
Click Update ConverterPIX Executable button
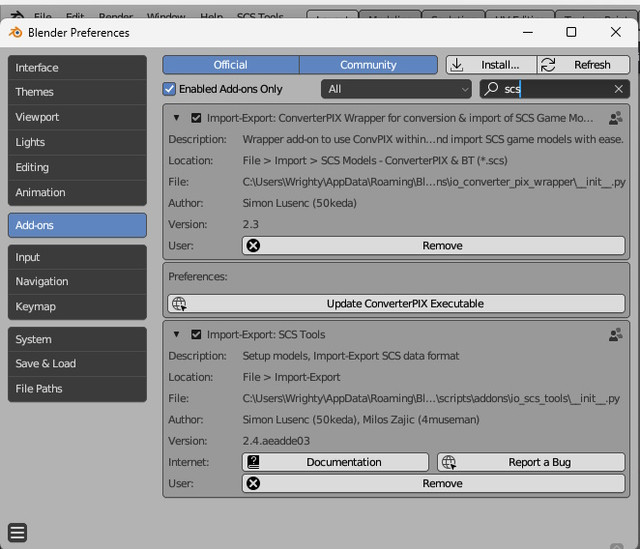click(x=396, y=304)
